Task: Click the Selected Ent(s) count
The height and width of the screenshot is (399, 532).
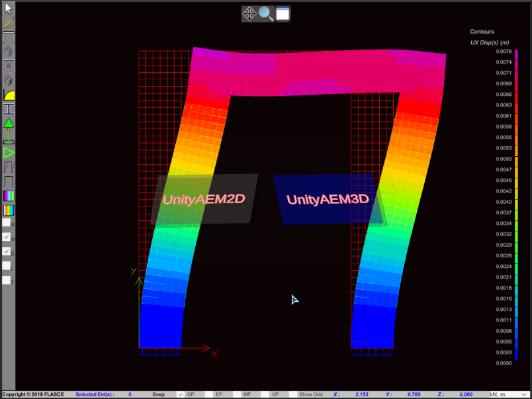Action: (x=131, y=394)
